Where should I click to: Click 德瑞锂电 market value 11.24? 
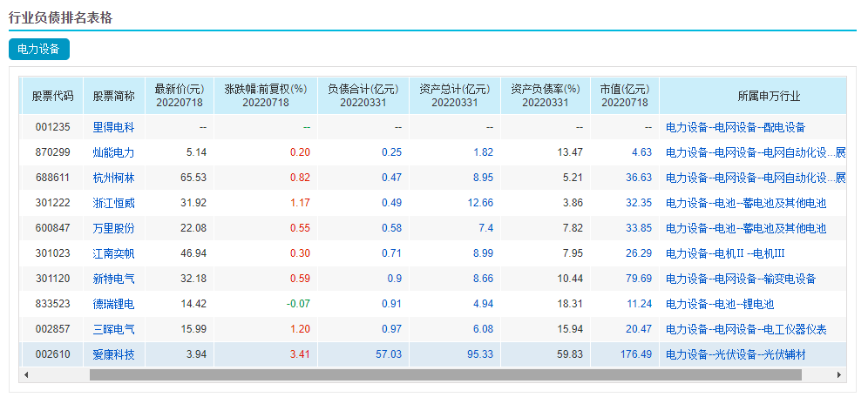click(639, 304)
